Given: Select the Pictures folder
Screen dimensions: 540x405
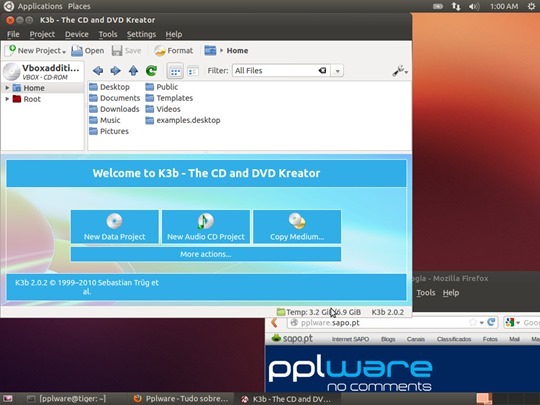Looking at the screenshot, I should (x=108, y=131).
